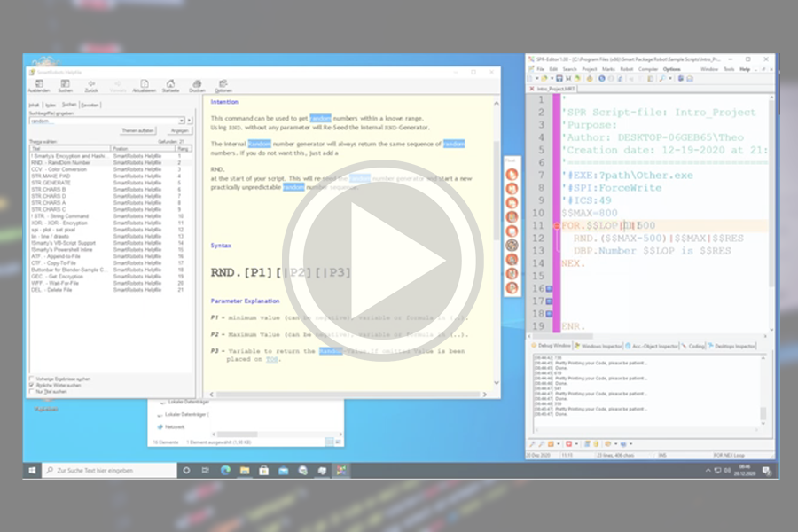Screen dimensions: 798x532
Task: Open the Optionen icon in help toolbar
Action: point(223,84)
